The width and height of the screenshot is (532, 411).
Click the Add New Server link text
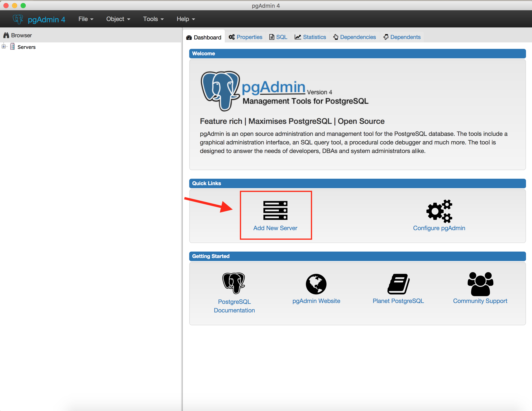(x=275, y=228)
